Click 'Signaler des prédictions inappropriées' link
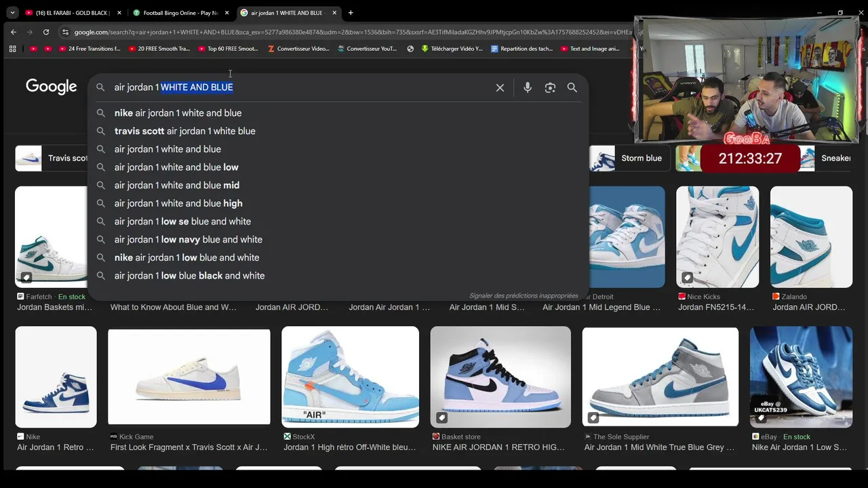Viewport: 868px width, 488px height. point(524,296)
